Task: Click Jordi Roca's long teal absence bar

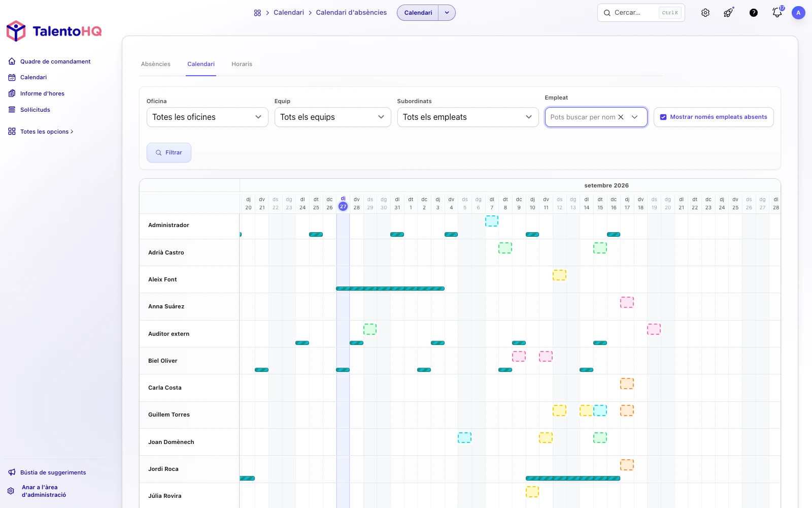Action: (573, 478)
